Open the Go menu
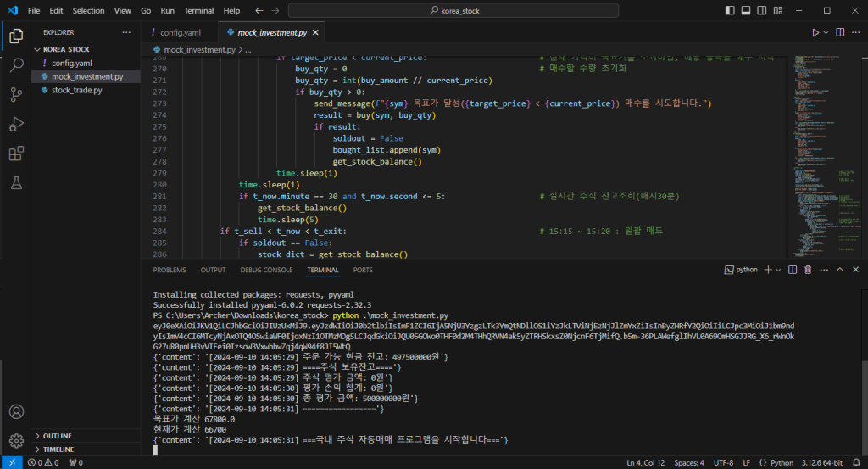Screen dimensions: 868x469 [x=146, y=10]
